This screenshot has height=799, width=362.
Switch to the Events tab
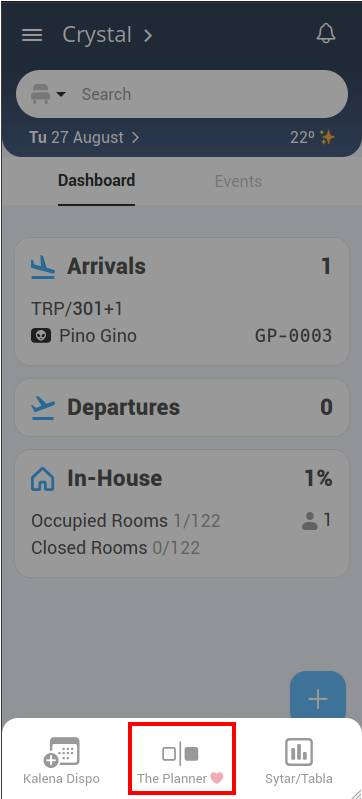(238, 181)
